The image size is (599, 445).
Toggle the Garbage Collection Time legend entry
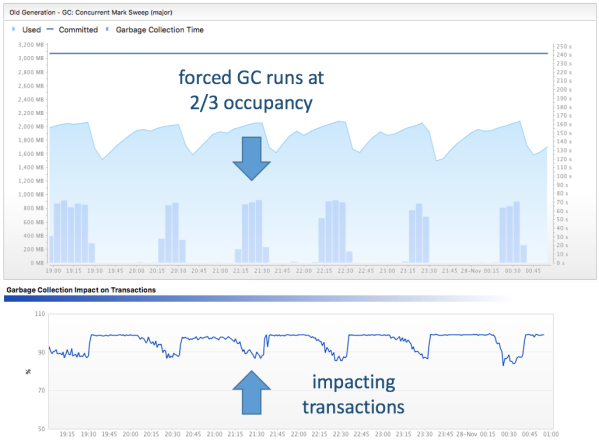point(155,30)
